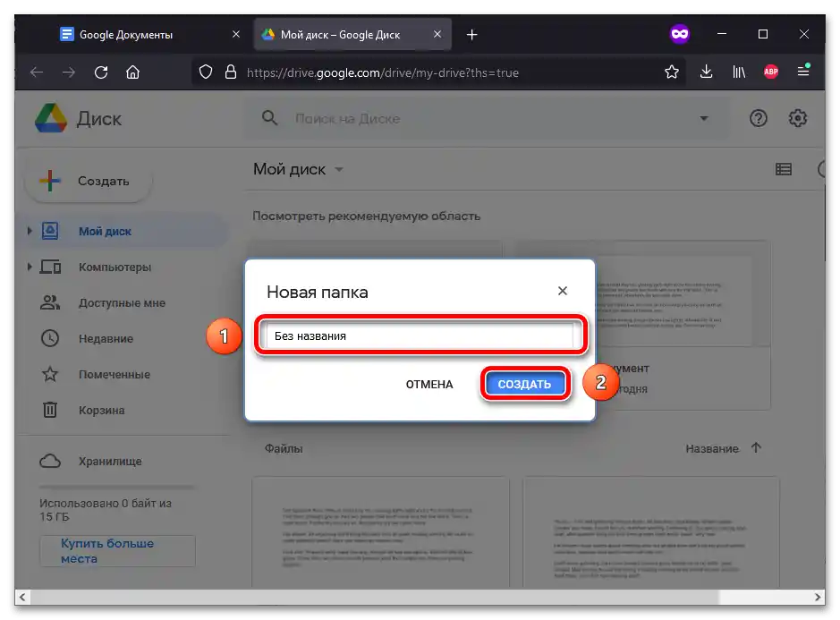Open the first file thumbnail under Файлы
The width and height of the screenshot is (840, 620).
click(380, 532)
